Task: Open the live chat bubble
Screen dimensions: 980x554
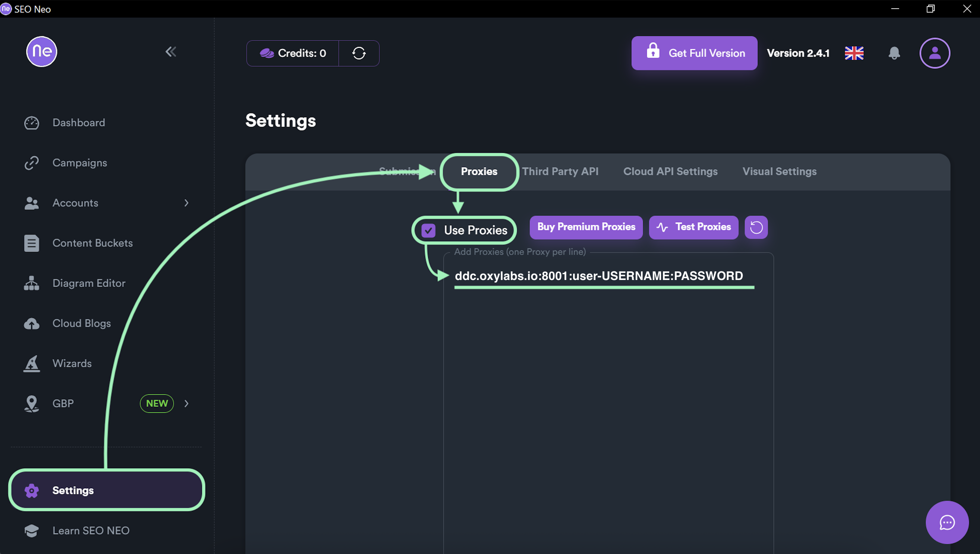Action: point(946,522)
